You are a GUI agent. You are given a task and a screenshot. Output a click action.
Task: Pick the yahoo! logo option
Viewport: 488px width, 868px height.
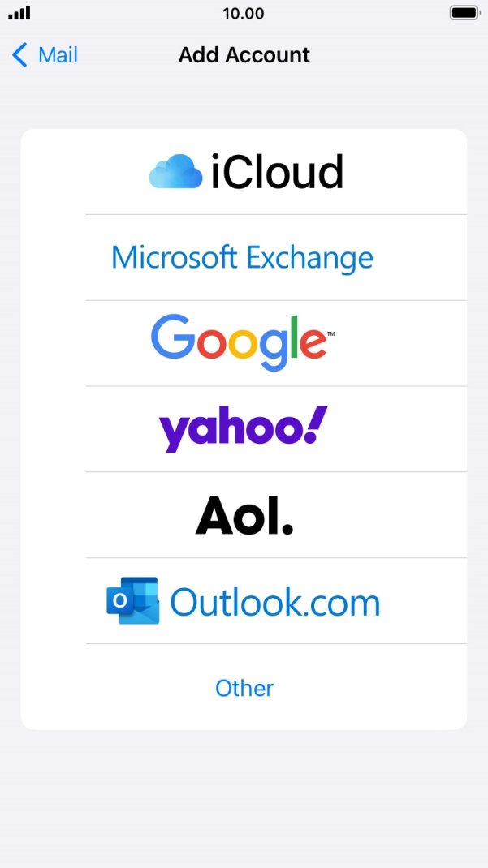coord(243,429)
